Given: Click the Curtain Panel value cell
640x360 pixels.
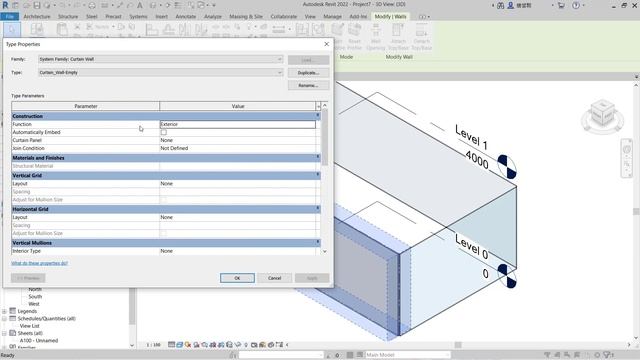Looking at the screenshot, I should coord(238,140).
